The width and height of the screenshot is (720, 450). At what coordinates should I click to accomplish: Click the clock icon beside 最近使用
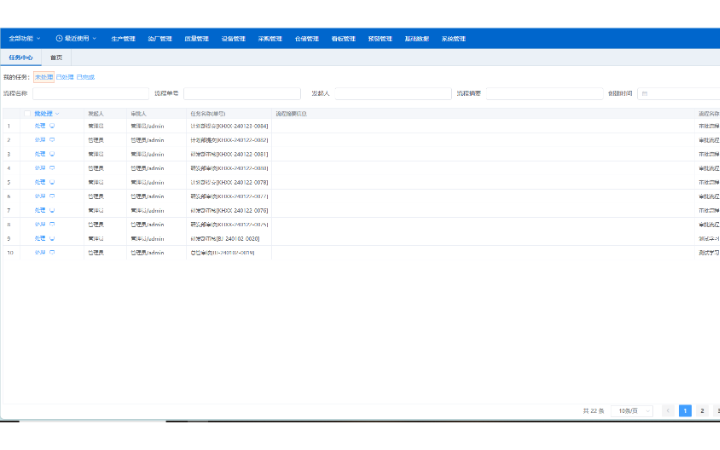[x=59, y=39]
